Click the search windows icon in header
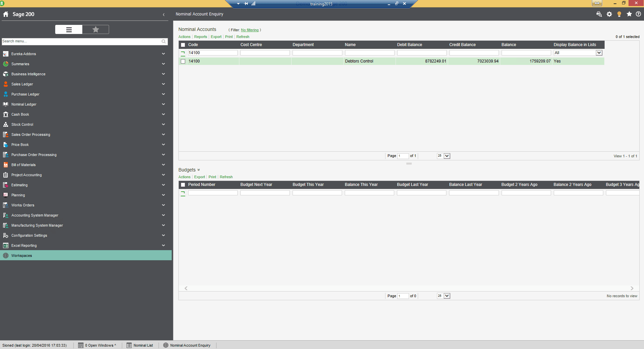 (x=599, y=14)
